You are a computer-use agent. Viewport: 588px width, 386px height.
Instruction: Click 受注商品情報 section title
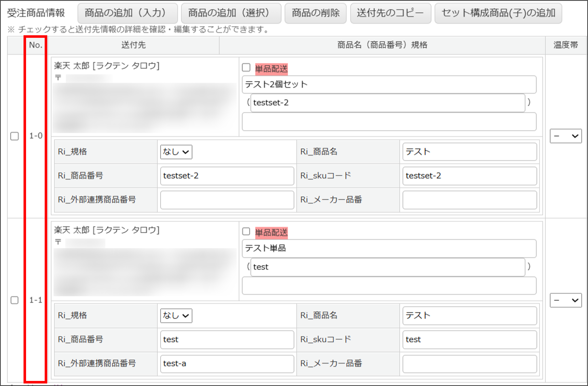tap(36, 13)
